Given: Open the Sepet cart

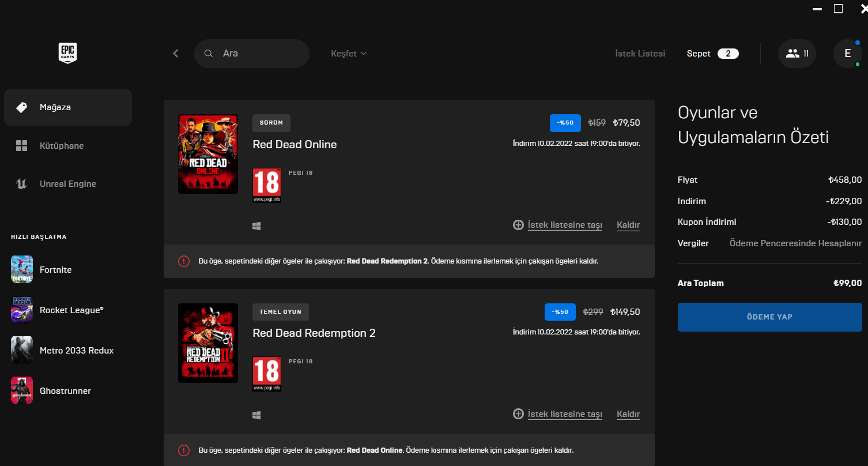Looking at the screenshot, I should coord(699,54).
